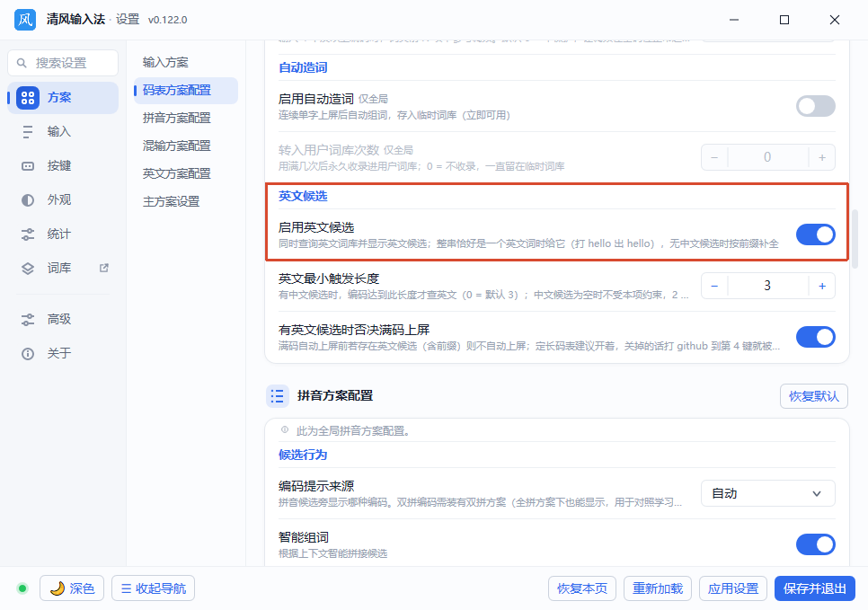Click the 清风输入法 app logo icon
This screenshot has height=610, width=868.
25,20
